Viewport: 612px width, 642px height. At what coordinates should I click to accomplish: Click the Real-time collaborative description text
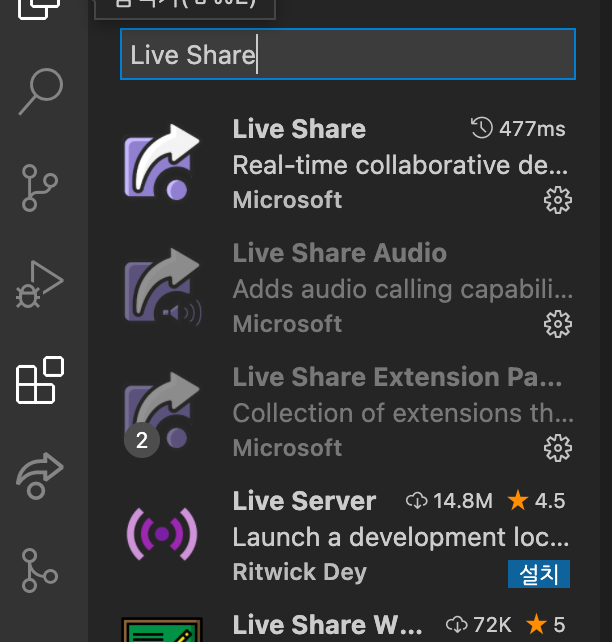pos(400,165)
